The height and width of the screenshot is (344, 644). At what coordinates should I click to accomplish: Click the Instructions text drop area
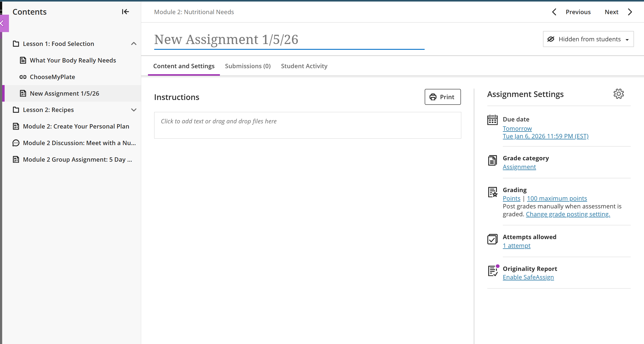point(308,125)
